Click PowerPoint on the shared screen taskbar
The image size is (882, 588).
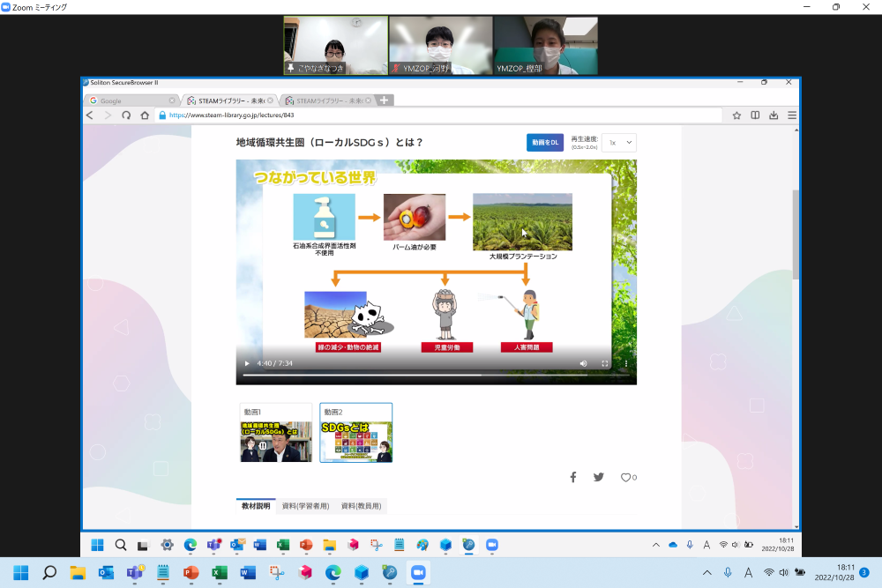tap(306, 545)
